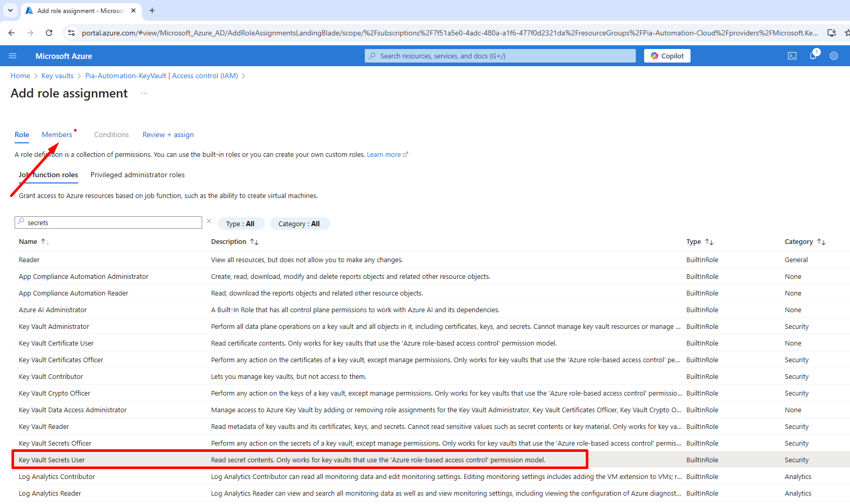This screenshot has width=850, height=504.
Task: Select Log Analytics Reader role
Action: (432, 493)
